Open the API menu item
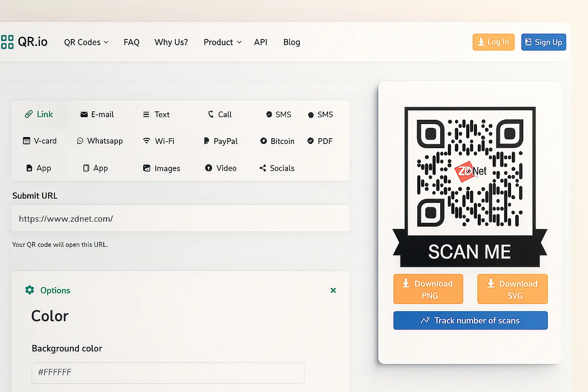 coord(261,42)
